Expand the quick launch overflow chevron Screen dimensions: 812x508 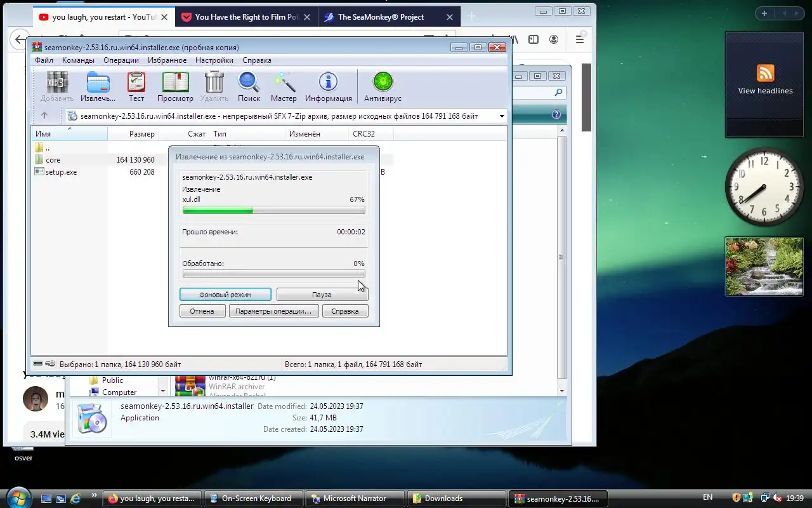(x=94, y=495)
